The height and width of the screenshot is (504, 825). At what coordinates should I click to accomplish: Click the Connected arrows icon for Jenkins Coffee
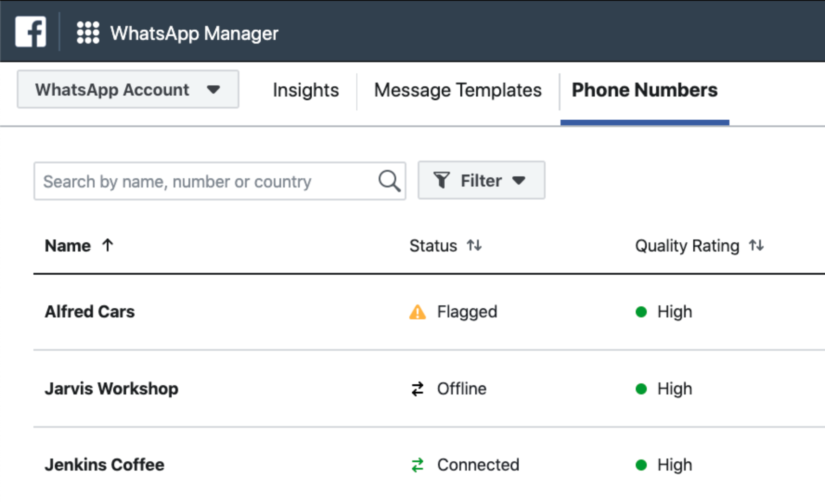tap(417, 465)
